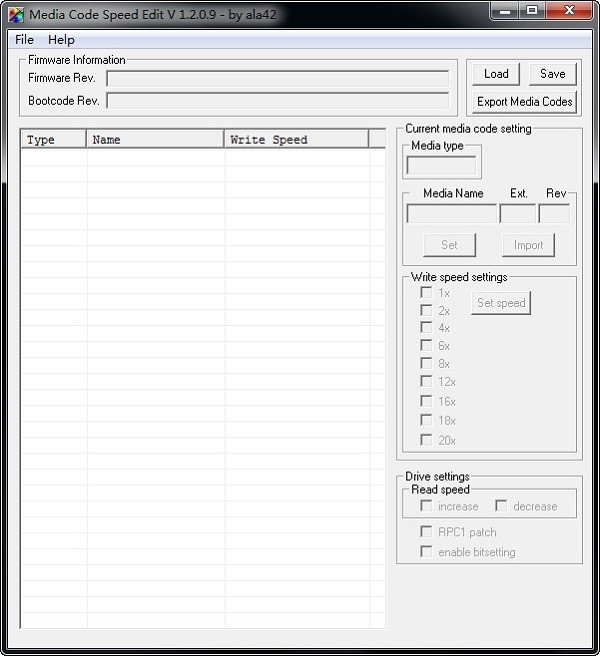Viewport: 600px width, 656px height.
Task: Click the Rev field
Action: click(554, 213)
